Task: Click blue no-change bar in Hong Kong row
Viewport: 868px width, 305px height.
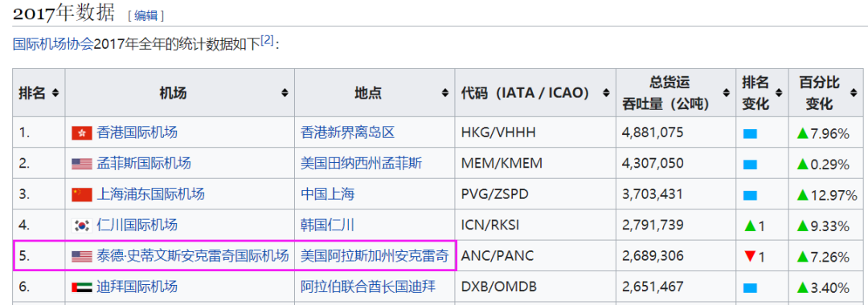Action: [750, 134]
